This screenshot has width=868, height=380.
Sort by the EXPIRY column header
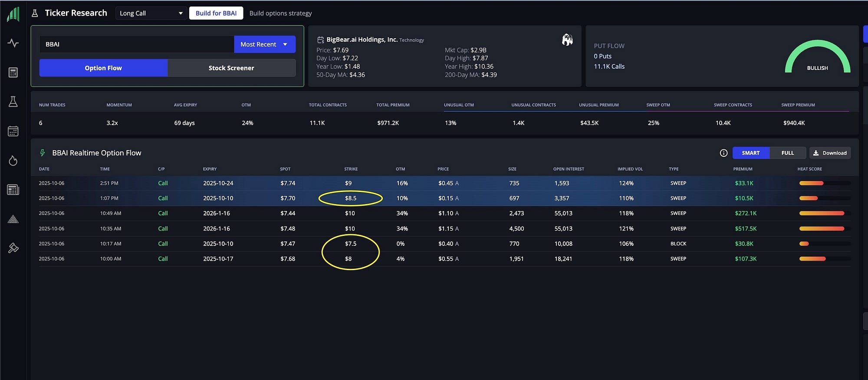[210, 169]
